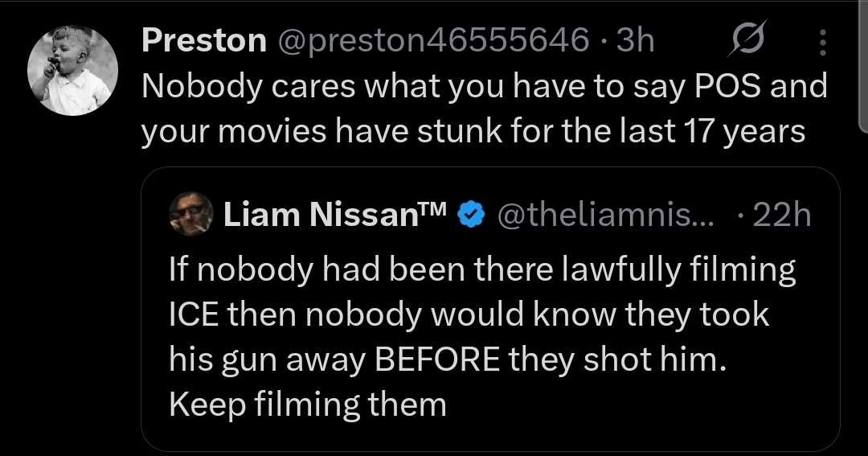Click the blue verified checkmark badge

coord(469,215)
